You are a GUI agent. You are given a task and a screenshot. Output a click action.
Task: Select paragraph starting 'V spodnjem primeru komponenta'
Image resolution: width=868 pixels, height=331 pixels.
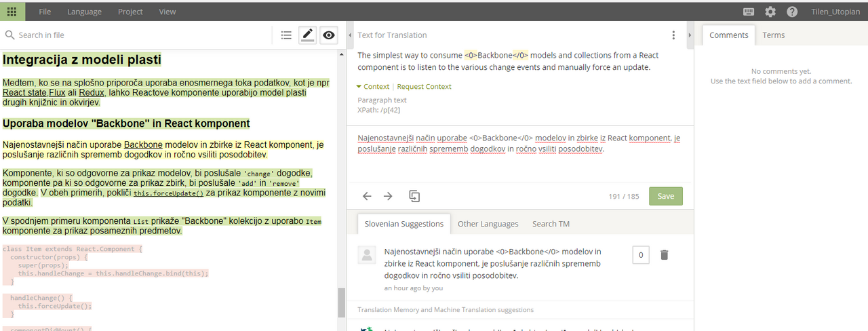tap(162, 226)
